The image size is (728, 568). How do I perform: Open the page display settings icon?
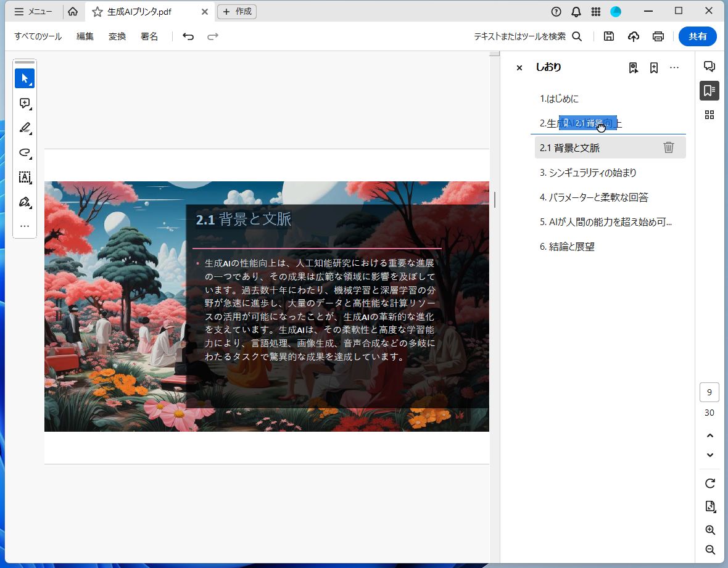point(710,506)
